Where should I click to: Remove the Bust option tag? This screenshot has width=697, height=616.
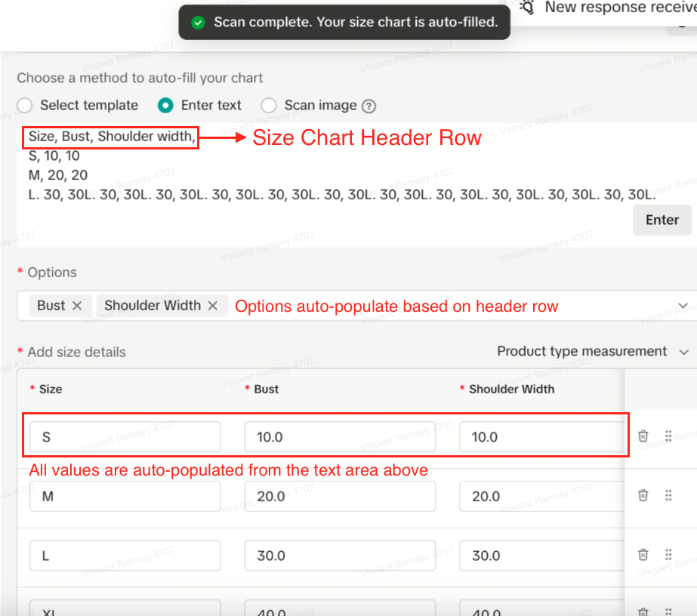tap(77, 306)
